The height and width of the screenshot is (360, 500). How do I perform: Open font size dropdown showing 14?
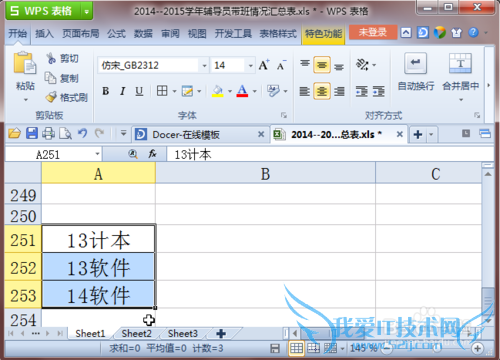tap(250, 65)
